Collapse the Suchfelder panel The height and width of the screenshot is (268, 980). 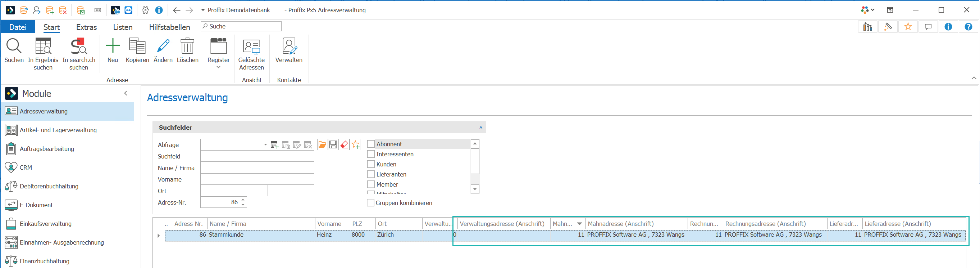coord(481,128)
